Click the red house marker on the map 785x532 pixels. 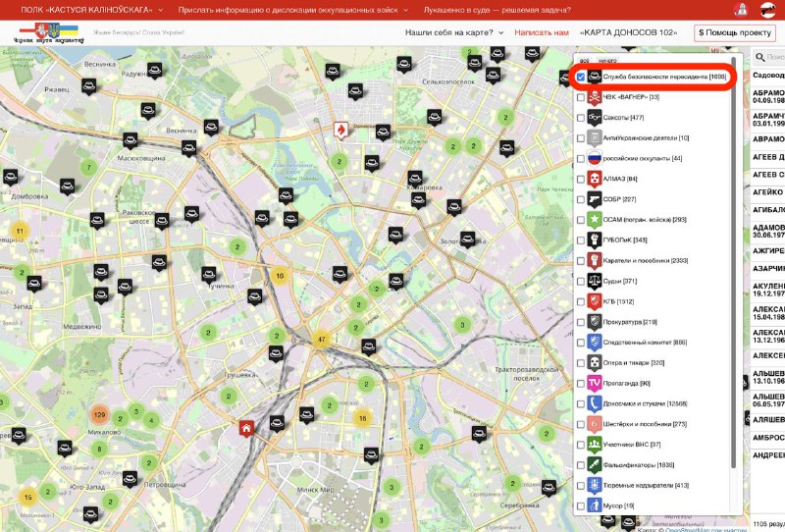point(246,429)
